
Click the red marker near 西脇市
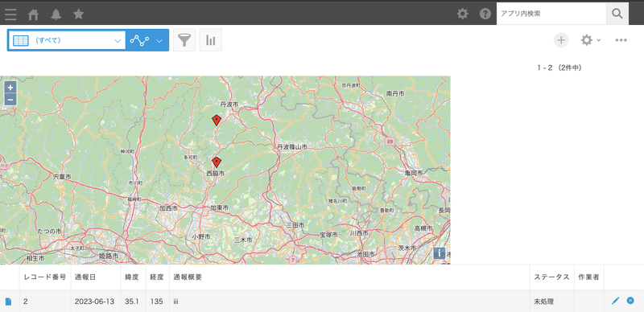tap(217, 162)
